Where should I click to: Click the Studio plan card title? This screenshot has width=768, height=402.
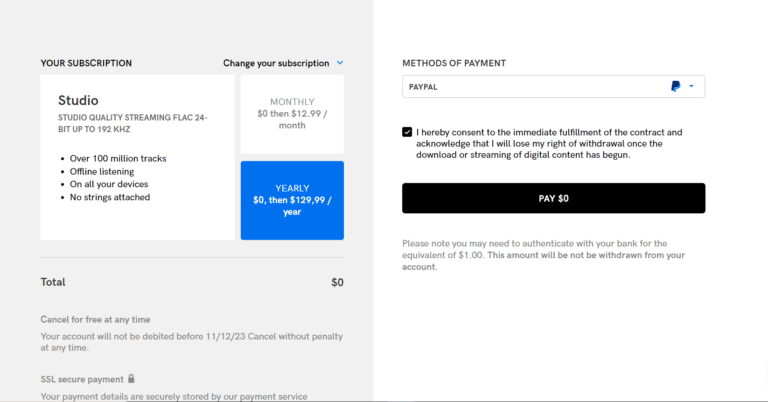tap(78, 100)
